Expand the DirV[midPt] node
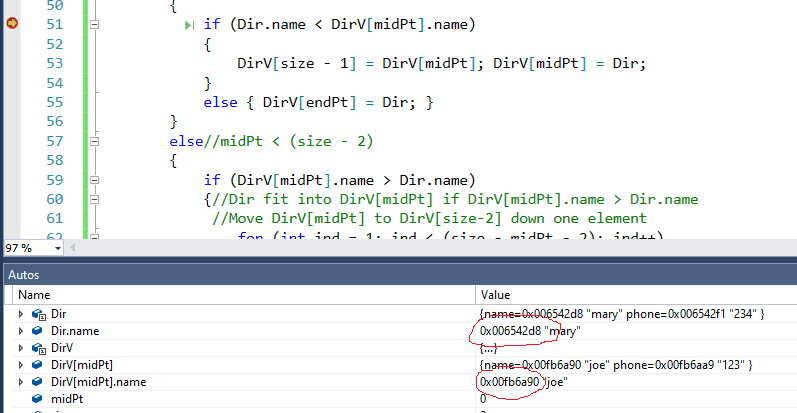The width and height of the screenshot is (797, 413). (x=21, y=364)
